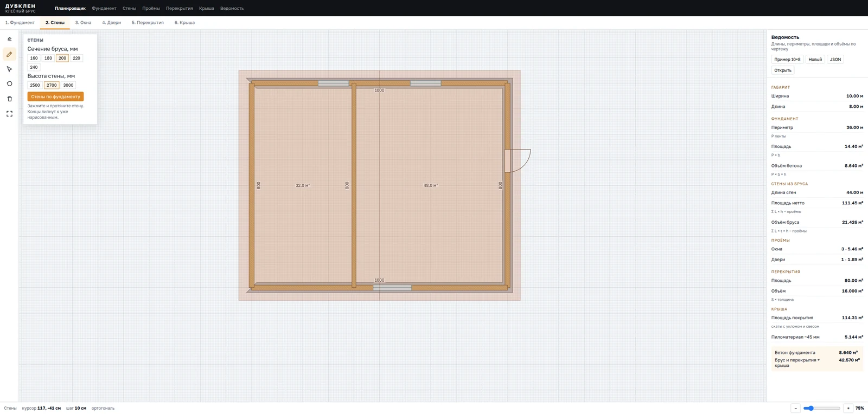Activate the arrow selection tool
Viewport: 868px width, 414px height.
click(x=9, y=69)
